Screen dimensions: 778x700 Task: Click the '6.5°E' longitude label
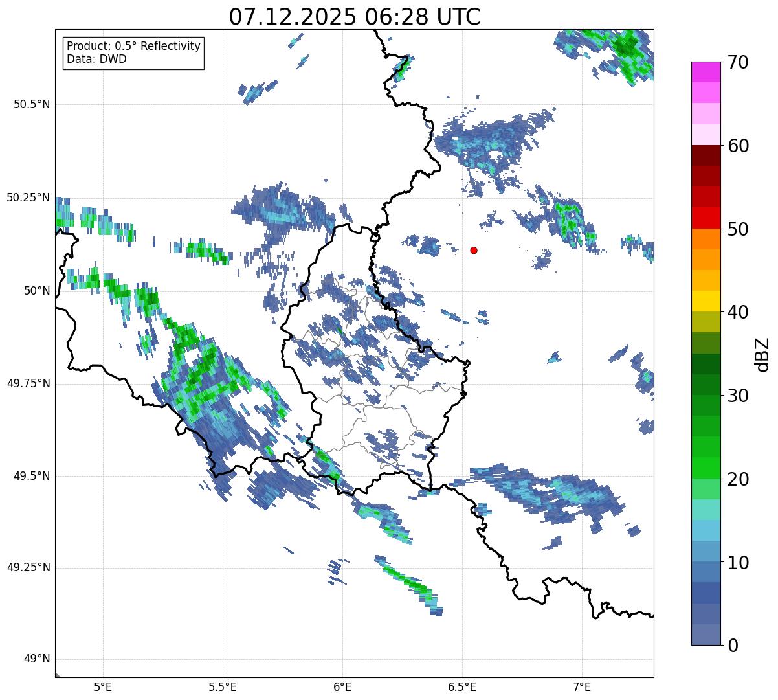point(462,688)
